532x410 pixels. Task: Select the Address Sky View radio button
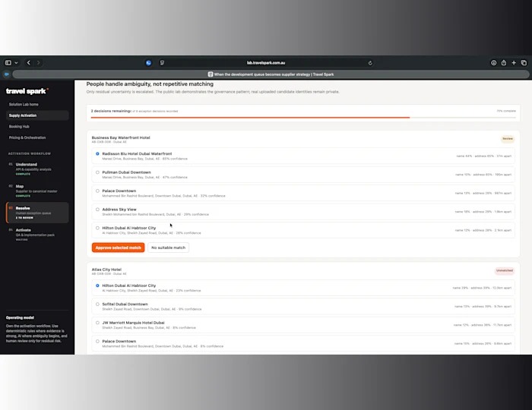[97, 210]
